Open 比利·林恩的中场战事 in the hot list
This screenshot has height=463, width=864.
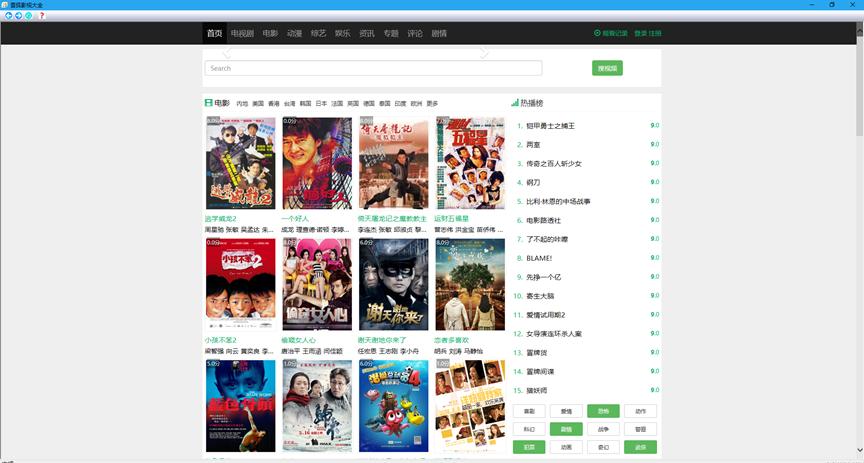[x=558, y=201]
